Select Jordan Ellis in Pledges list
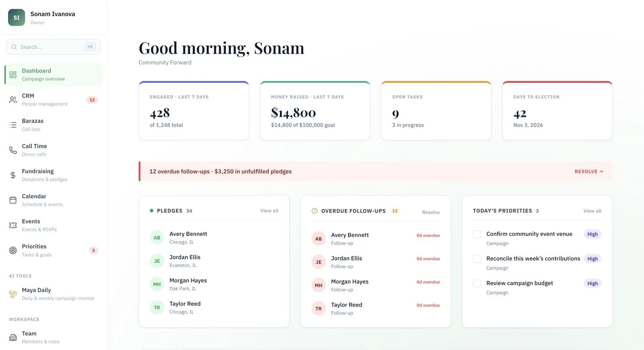Image resolution: width=644 pixels, height=350 pixels. point(214,261)
